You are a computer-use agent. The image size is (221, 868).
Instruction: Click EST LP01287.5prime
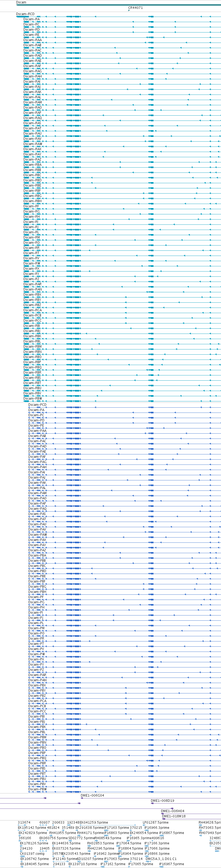point(156,823)
